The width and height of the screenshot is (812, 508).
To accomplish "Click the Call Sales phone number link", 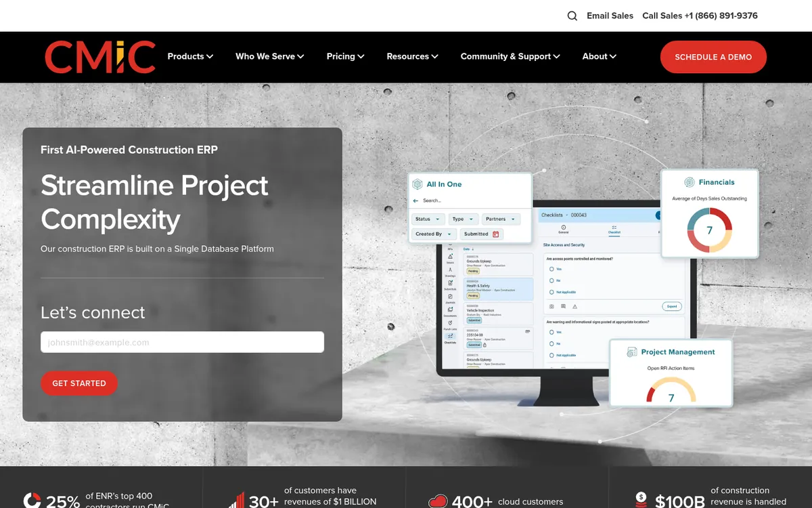I will [700, 16].
